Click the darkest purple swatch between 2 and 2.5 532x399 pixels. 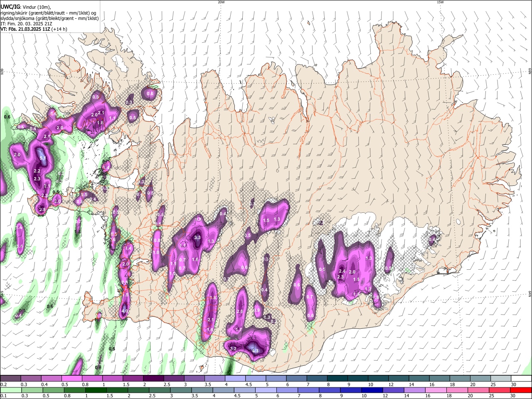pos(153,379)
